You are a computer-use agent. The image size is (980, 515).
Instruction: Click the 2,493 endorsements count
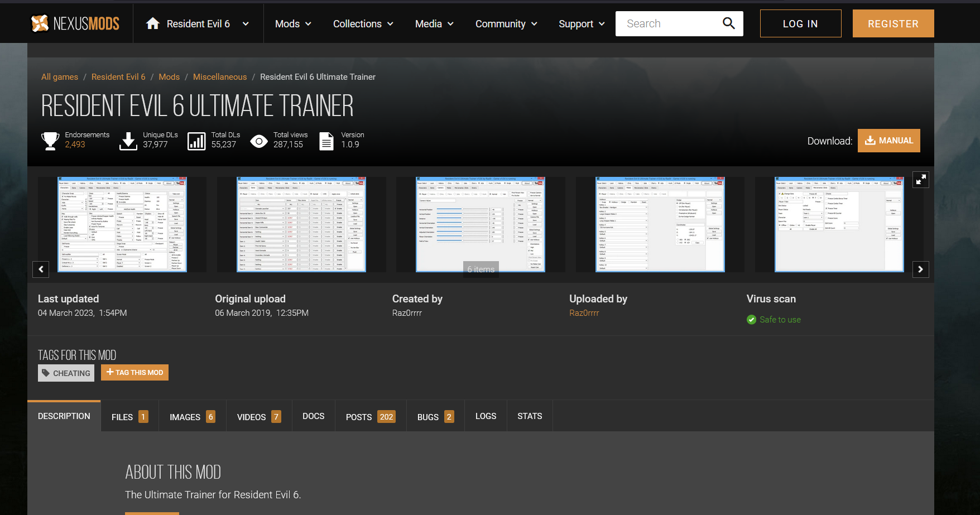point(75,145)
